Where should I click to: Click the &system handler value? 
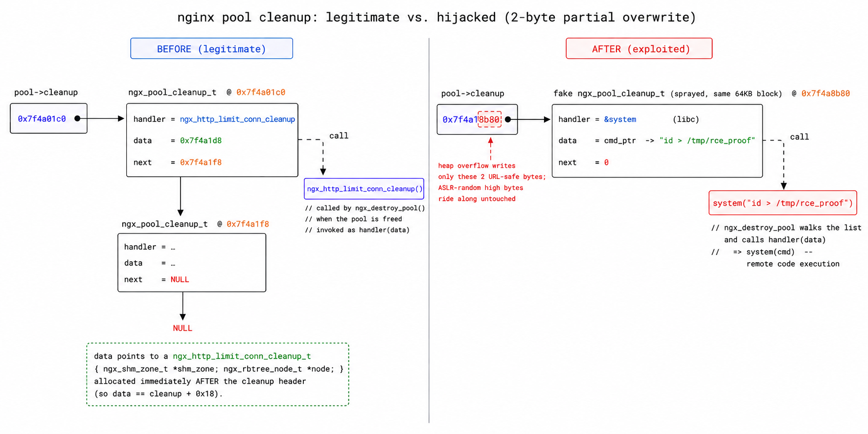620,119
